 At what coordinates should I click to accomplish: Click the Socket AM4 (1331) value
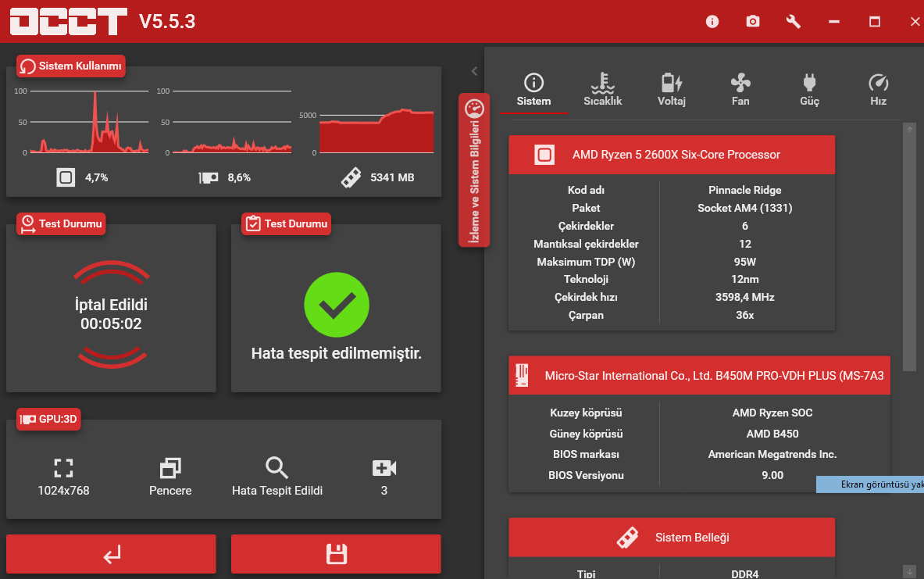[745, 208]
